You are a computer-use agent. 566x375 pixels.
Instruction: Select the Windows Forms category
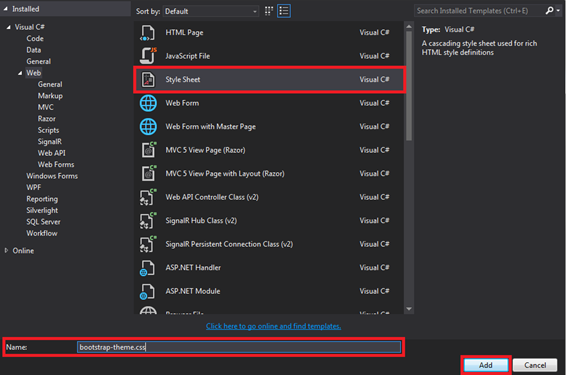[52, 176]
